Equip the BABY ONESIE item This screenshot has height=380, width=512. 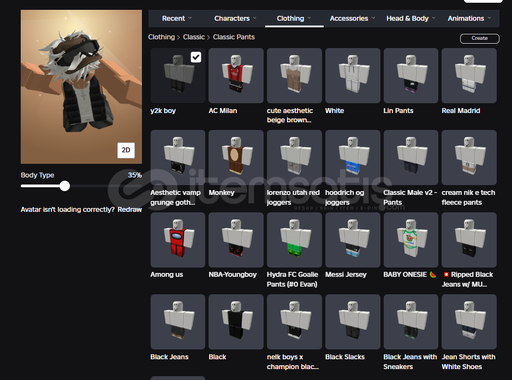pyautogui.click(x=411, y=240)
